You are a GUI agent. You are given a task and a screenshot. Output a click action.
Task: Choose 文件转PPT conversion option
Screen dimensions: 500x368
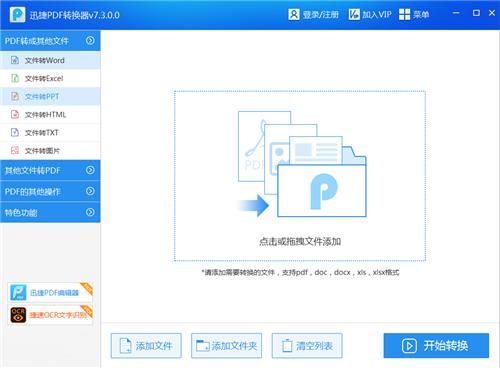click(x=50, y=96)
